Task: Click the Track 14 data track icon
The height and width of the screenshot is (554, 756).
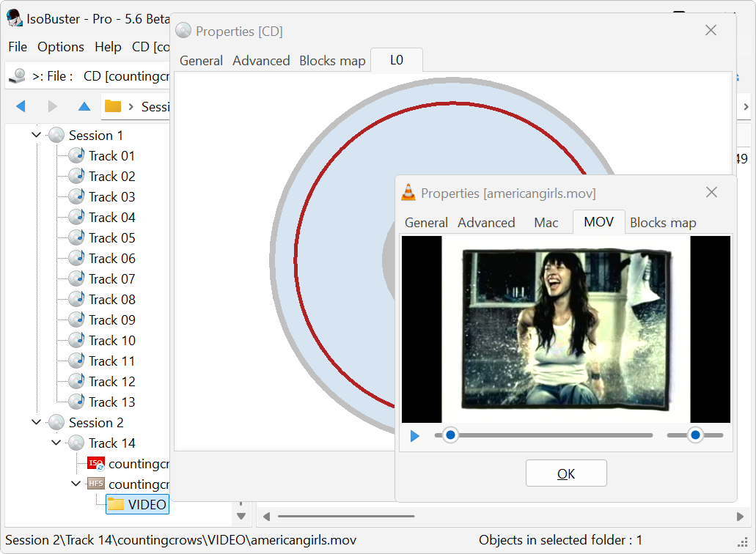Action: click(76, 443)
